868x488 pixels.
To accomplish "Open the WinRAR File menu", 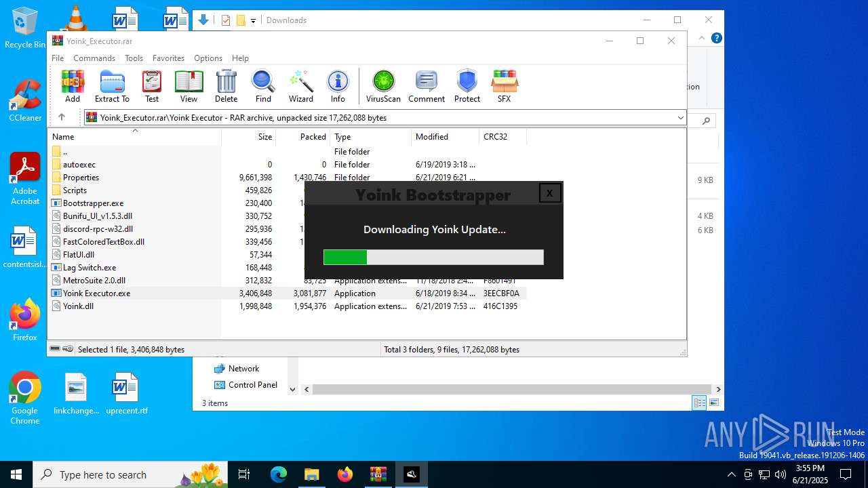I will point(58,58).
